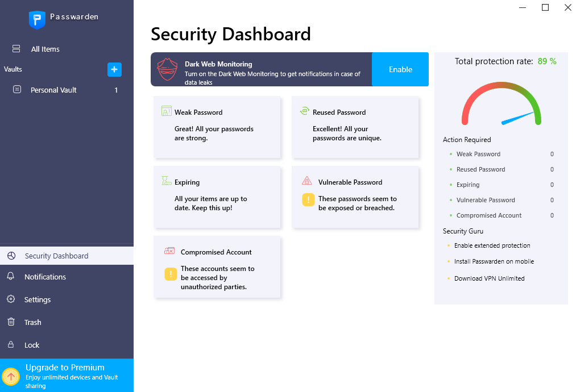Click yellow alert badge on Compromised Account

[x=171, y=274]
